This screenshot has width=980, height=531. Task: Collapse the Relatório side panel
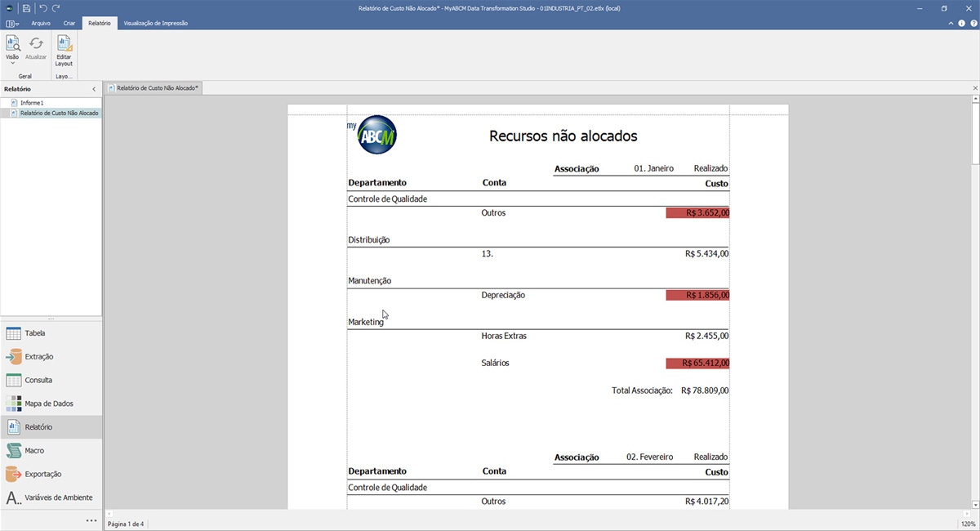[94, 88]
